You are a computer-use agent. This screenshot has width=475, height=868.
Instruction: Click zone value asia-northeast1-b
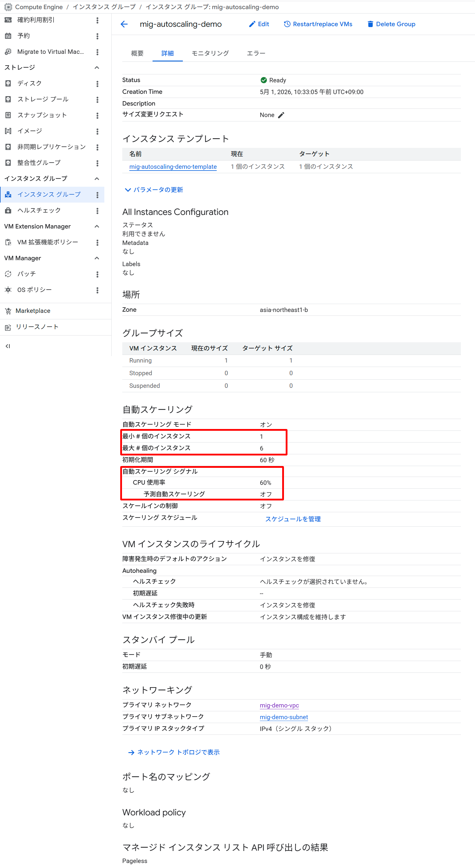click(284, 310)
